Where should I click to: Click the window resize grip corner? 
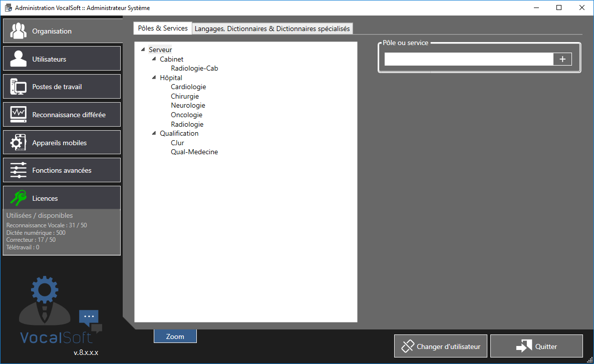(x=590, y=360)
